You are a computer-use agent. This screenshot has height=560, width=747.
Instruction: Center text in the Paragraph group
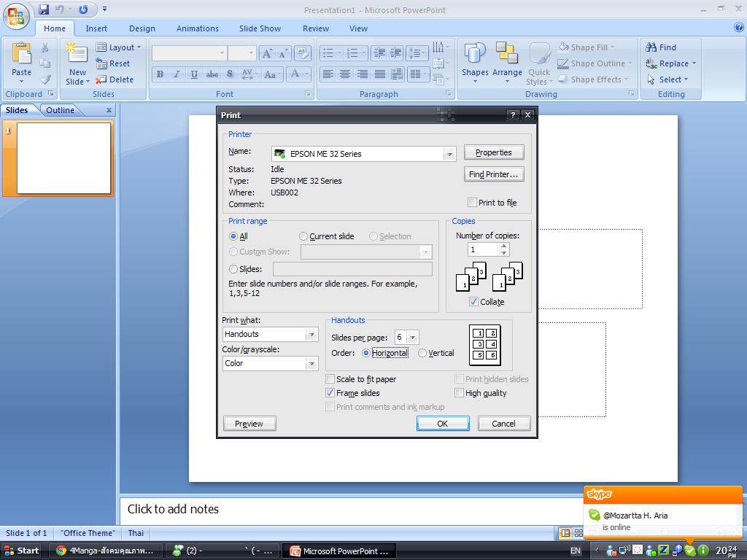pos(345,74)
